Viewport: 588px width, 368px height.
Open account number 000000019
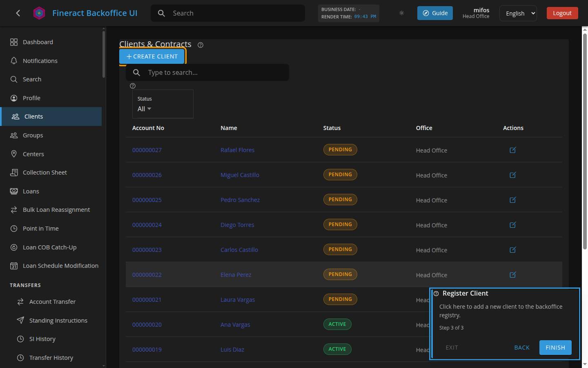[147, 350]
